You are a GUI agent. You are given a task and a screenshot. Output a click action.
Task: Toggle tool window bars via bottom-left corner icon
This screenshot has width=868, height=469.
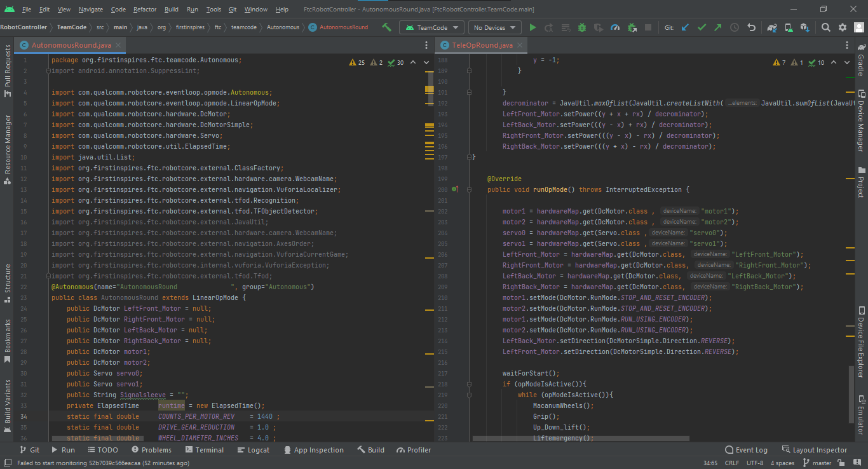click(x=8, y=463)
